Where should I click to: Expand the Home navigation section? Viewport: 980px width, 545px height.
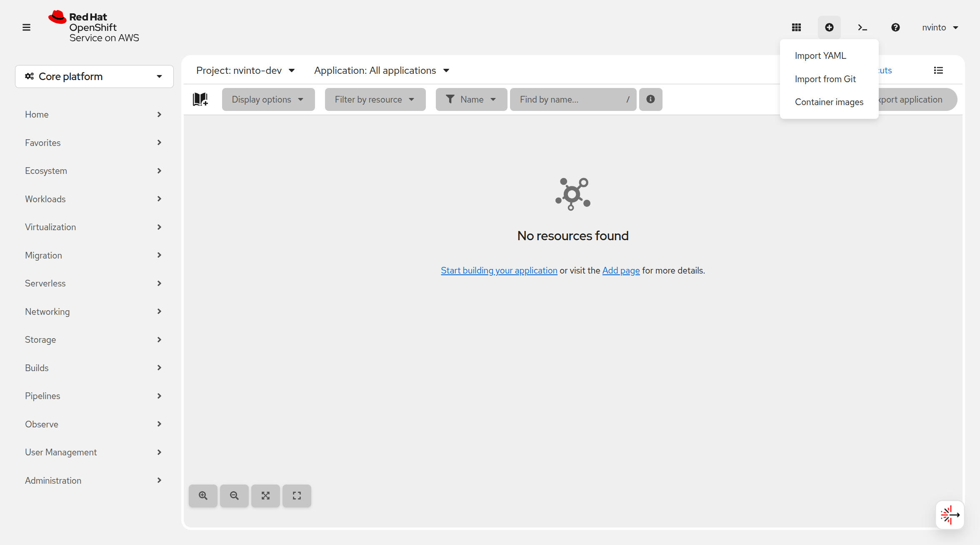point(93,114)
